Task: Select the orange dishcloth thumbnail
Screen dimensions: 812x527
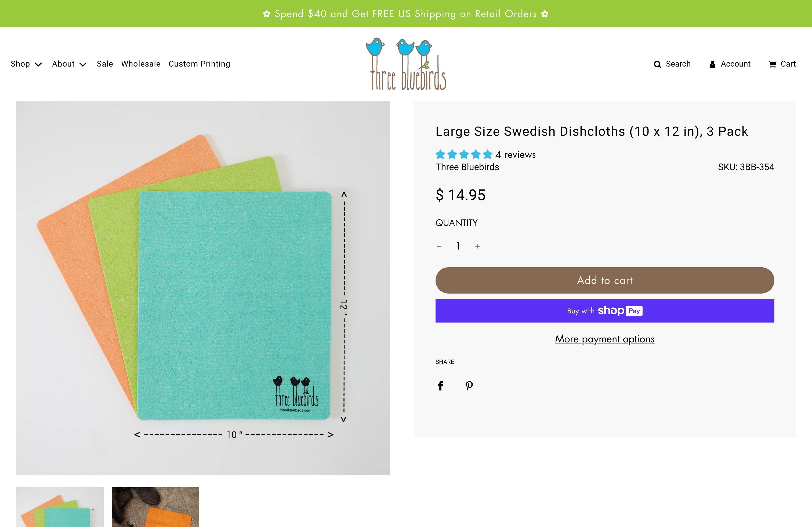Action: click(155, 508)
